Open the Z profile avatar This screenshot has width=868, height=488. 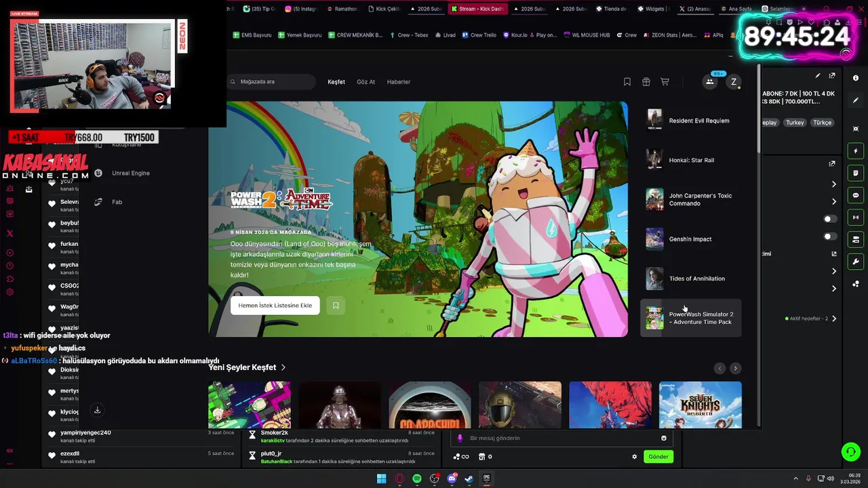(733, 82)
